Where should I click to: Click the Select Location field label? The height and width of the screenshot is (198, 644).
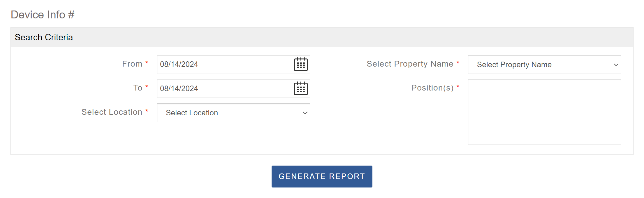(112, 112)
